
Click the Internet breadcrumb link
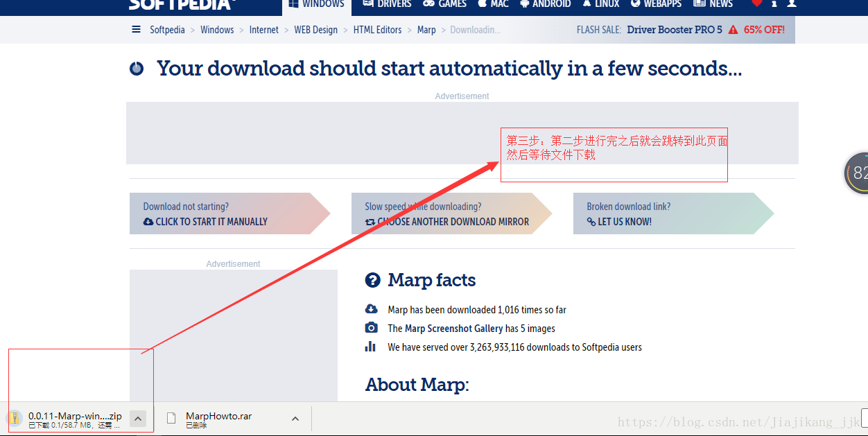coord(263,30)
